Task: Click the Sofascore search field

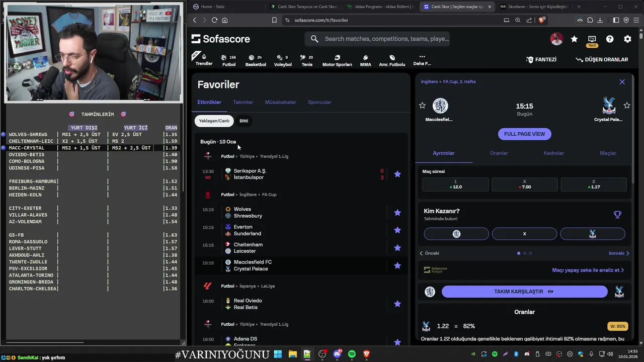Action: pyautogui.click(x=377, y=39)
